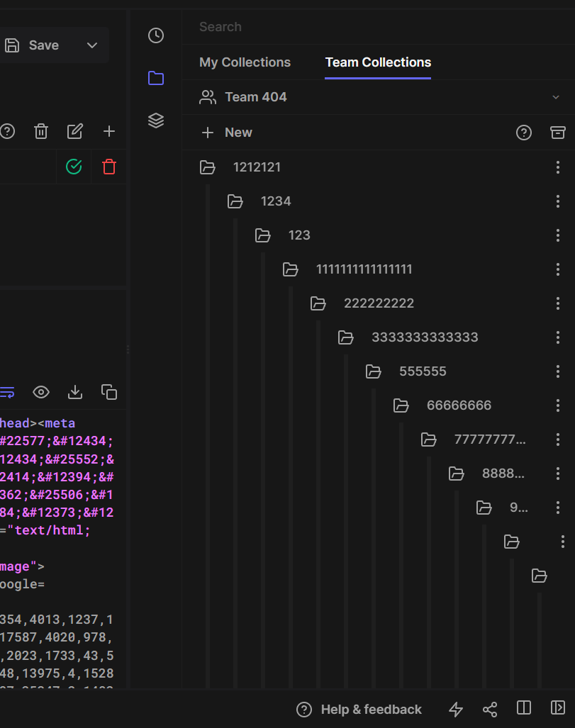Screen dimensions: 575x728
Task: Click the bulk edit pencil icon
Action: click(x=74, y=131)
